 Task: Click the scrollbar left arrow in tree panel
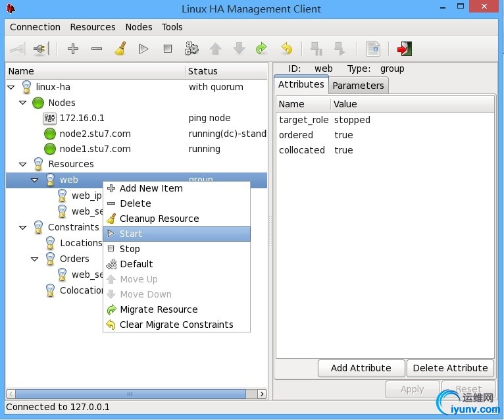pyautogui.click(x=11, y=394)
